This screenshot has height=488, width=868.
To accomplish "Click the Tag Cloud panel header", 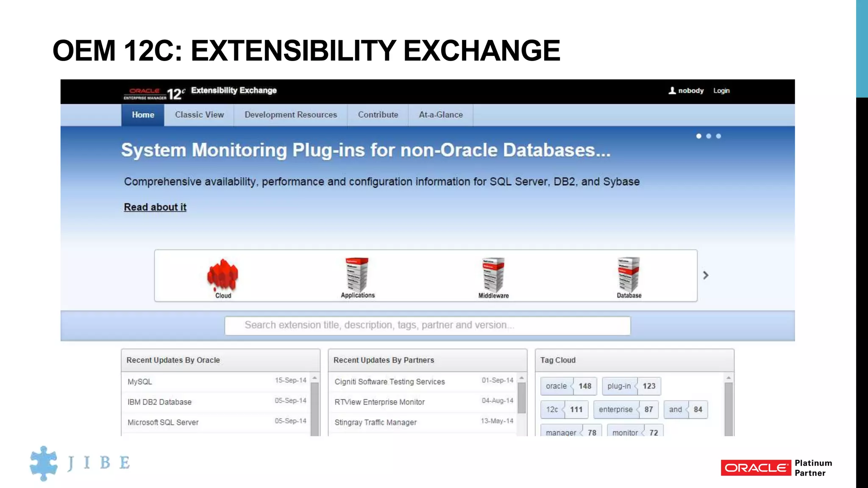I will (x=634, y=360).
